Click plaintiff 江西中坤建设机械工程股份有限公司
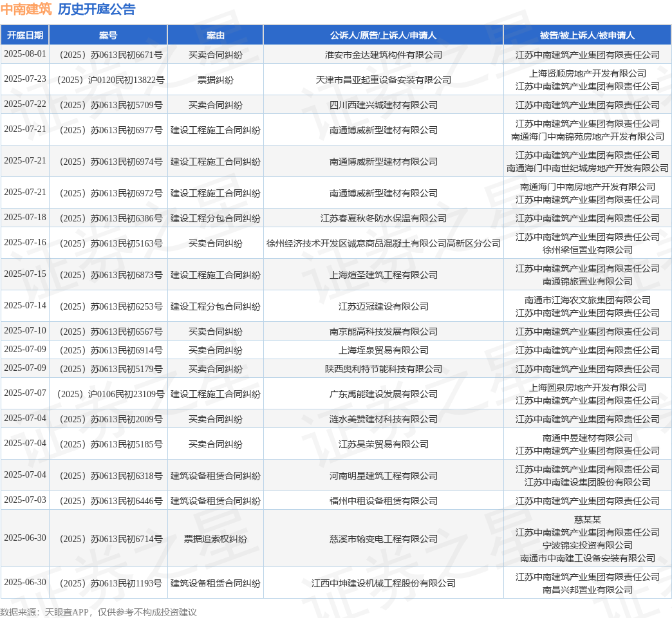Viewport: 672px width, 618px height. 383,583
